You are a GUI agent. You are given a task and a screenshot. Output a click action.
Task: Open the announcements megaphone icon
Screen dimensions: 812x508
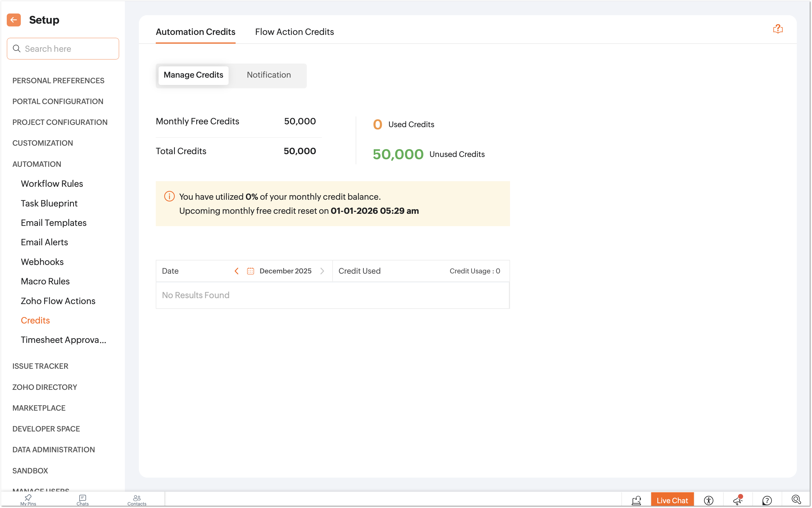tap(737, 500)
